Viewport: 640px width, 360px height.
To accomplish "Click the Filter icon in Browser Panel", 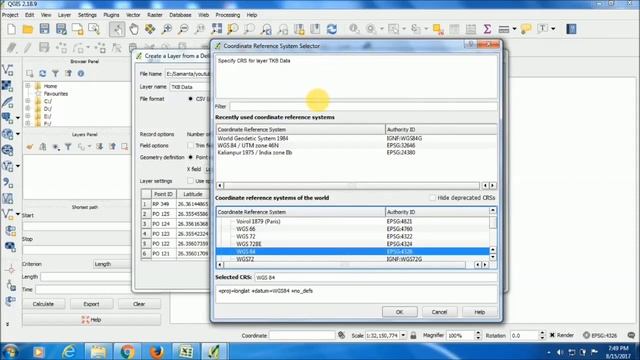I will (x=56, y=73).
